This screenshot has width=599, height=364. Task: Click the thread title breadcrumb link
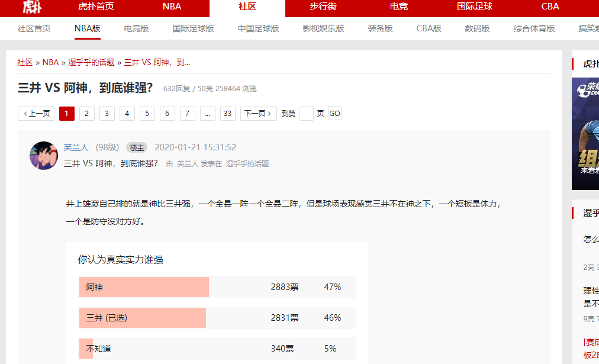(x=157, y=62)
